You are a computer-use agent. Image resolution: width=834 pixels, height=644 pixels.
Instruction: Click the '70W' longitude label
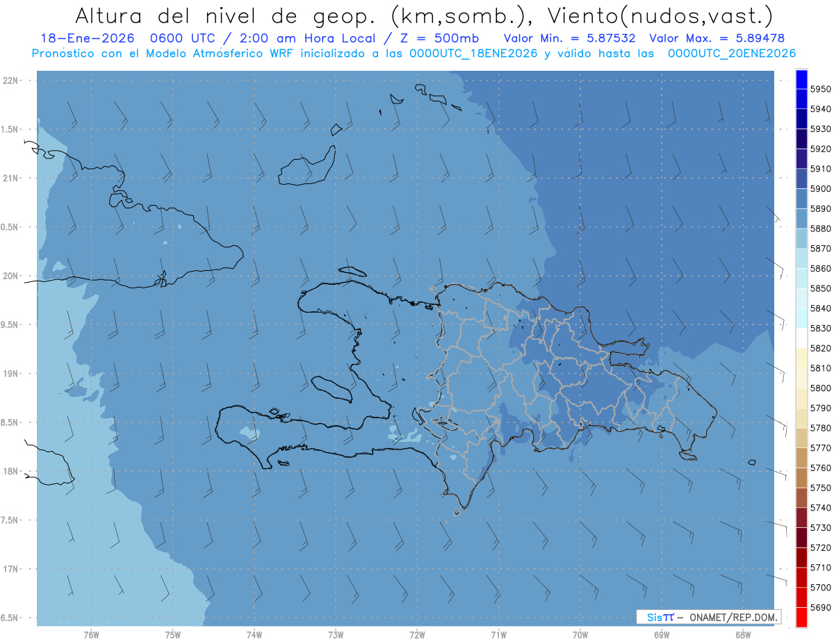tap(580, 634)
